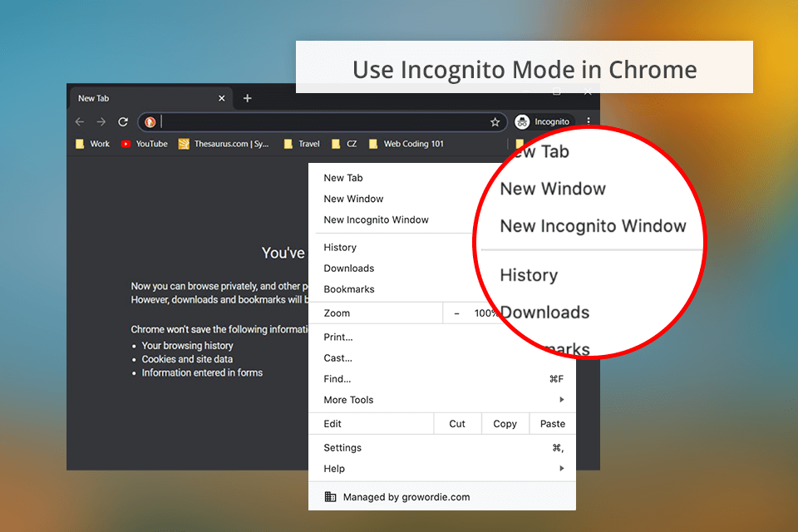Click the Incognito profile badge
Image resolution: width=798 pixels, height=532 pixels.
[543, 121]
